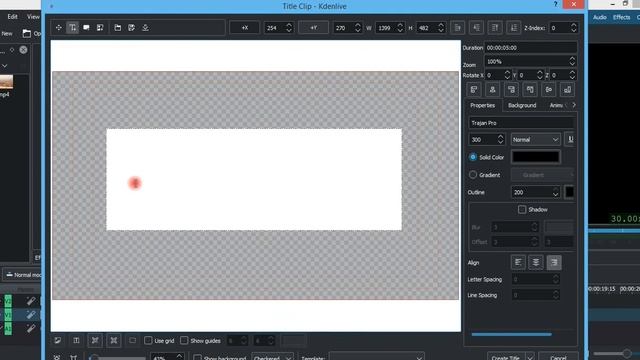Adjust the canvas zoom slider
The image size is (640, 360).
pos(117,358)
